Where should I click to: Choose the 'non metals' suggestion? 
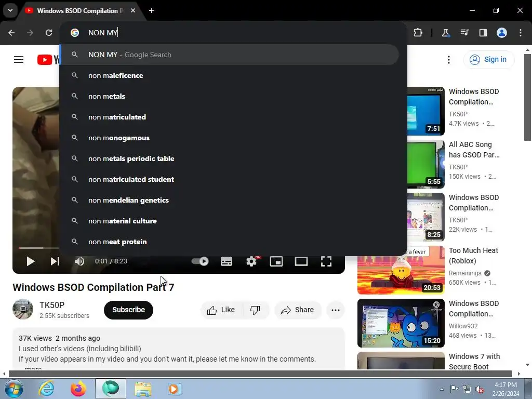tap(229, 96)
